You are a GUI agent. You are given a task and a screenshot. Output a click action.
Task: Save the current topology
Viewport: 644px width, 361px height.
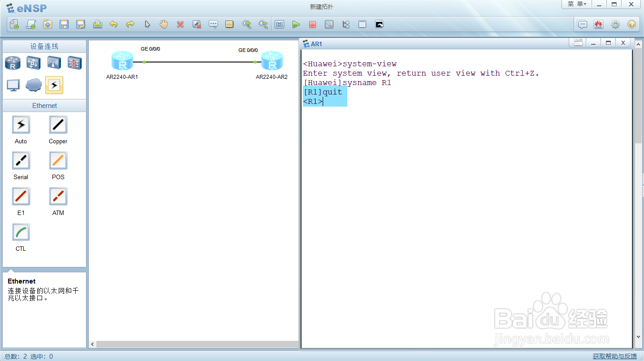coord(64,24)
